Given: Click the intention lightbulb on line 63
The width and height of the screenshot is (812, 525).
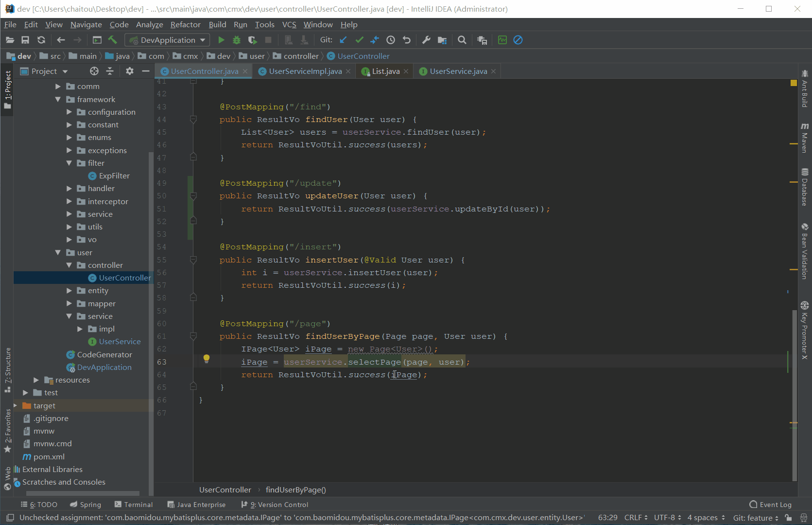Looking at the screenshot, I should 207,359.
